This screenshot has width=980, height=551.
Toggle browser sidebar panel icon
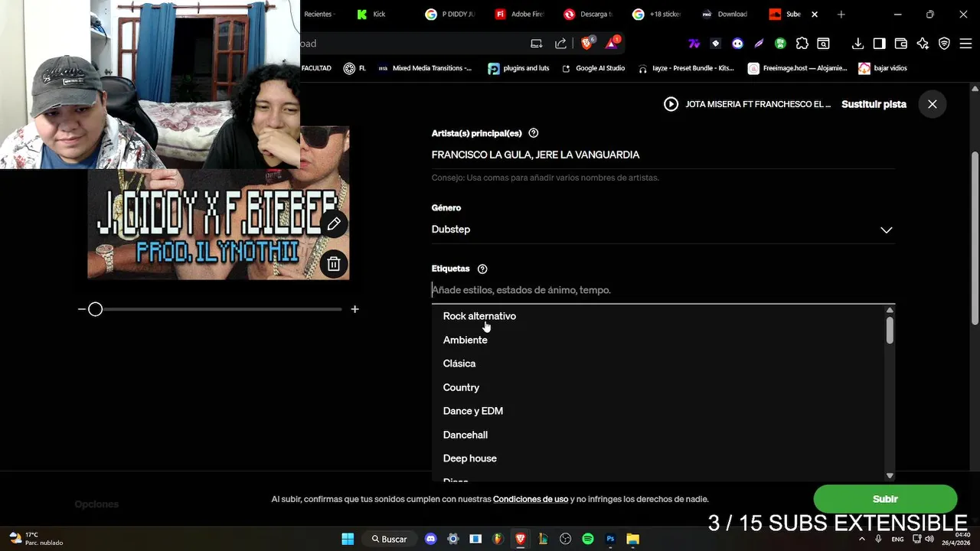click(879, 44)
